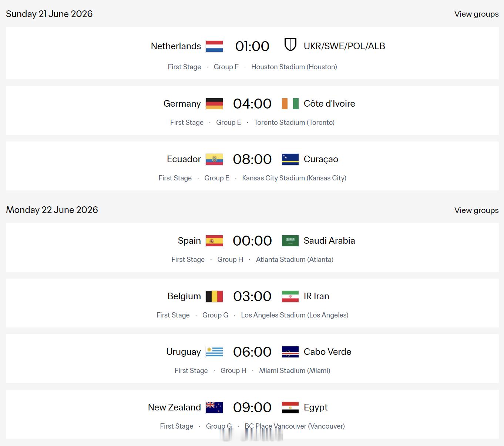Select Houston Stadium (Houston) venue text
The image size is (504, 446).
(x=294, y=67)
